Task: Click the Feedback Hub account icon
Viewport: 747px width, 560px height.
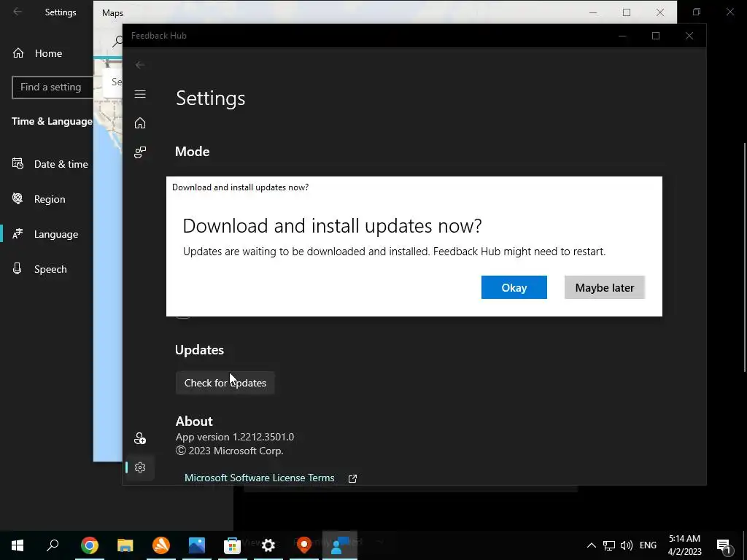Action: pyautogui.click(x=140, y=438)
